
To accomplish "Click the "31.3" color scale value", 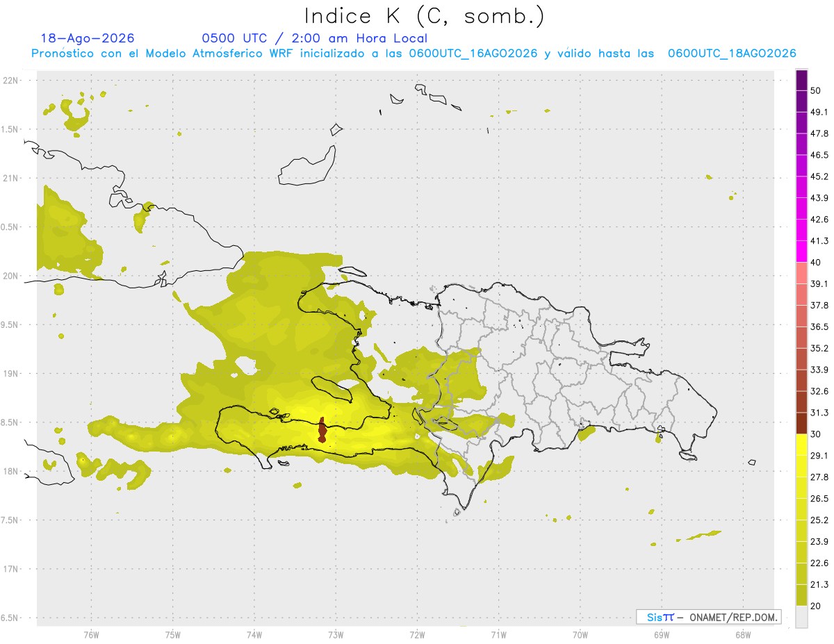I will [819, 413].
